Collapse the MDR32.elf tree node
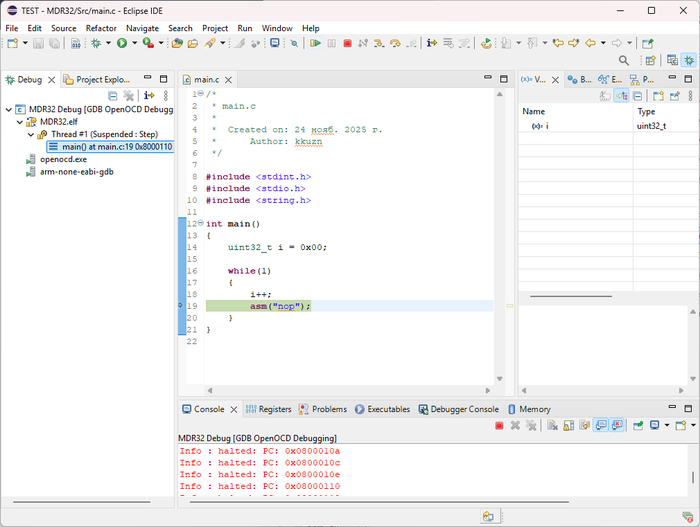This screenshot has height=527, width=700. (x=21, y=121)
